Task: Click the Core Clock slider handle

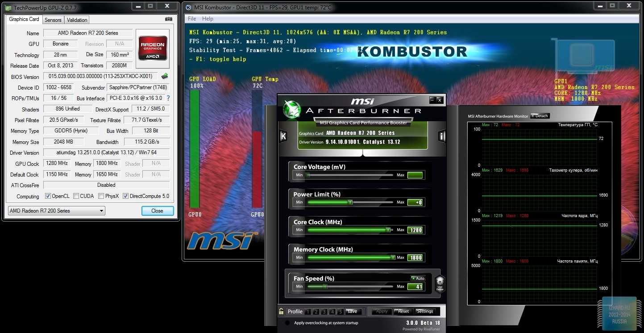Action: click(x=388, y=230)
